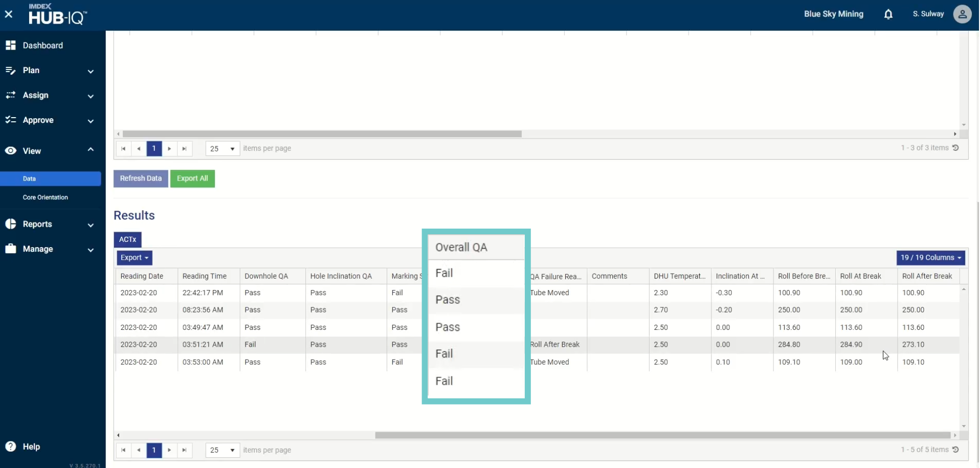Viewport: 980px width, 468px height.
Task: Open the Export dropdown in Results
Action: [134, 258]
